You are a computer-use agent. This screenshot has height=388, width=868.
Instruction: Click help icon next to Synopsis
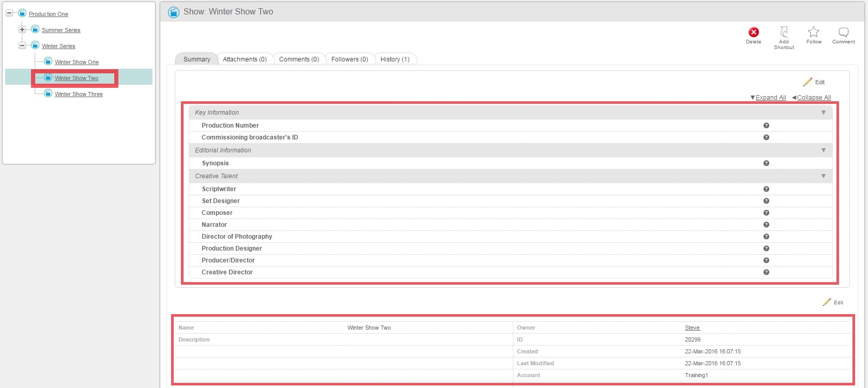click(766, 163)
